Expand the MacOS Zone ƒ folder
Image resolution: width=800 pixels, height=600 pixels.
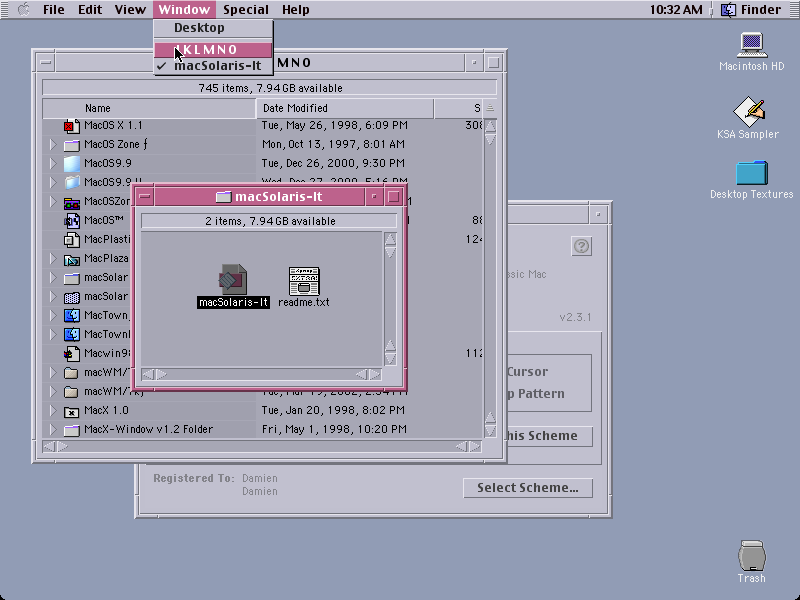(x=53, y=144)
